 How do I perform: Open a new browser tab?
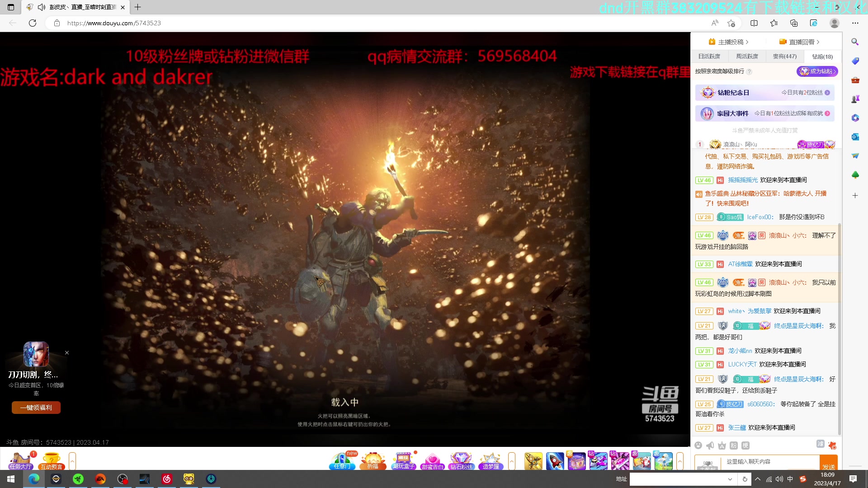point(138,7)
